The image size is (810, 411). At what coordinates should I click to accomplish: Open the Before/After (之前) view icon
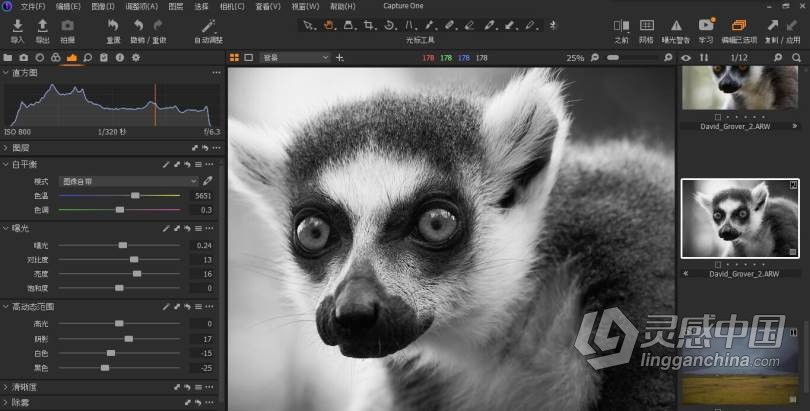click(621, 26)
